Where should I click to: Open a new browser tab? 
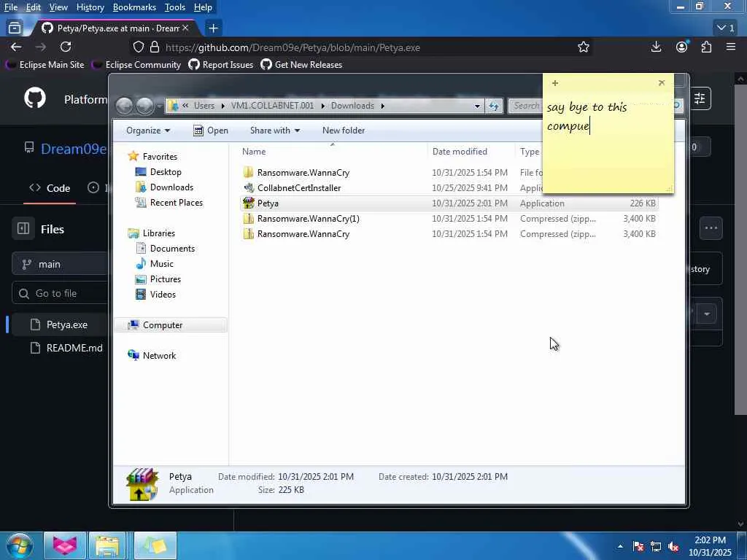[214, 28]
